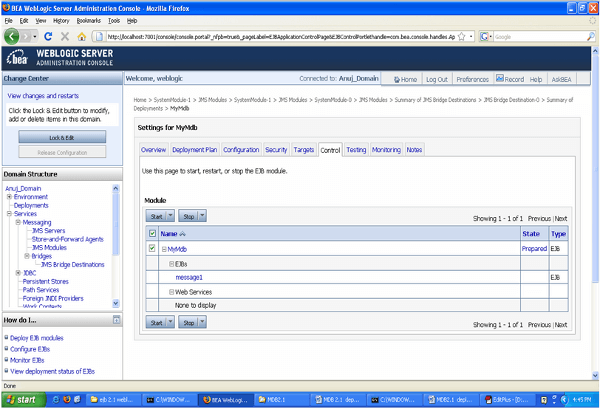Open the File menu

(8, 21)
